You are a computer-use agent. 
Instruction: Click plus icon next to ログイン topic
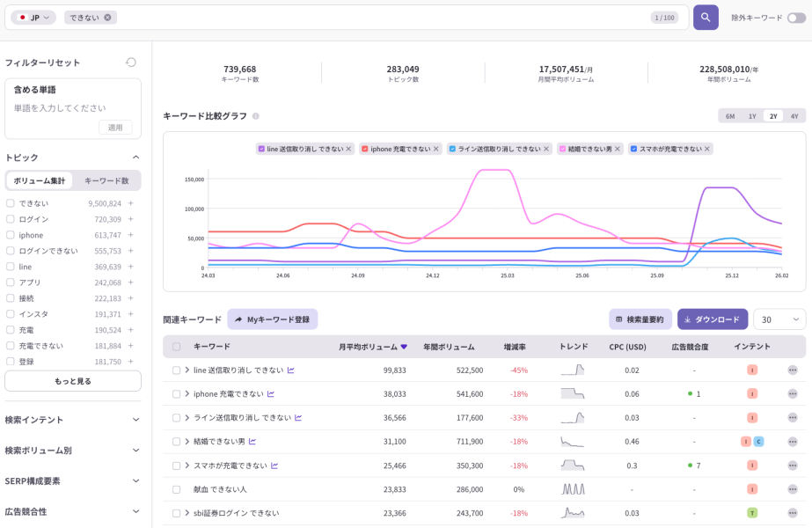[130, 219]
